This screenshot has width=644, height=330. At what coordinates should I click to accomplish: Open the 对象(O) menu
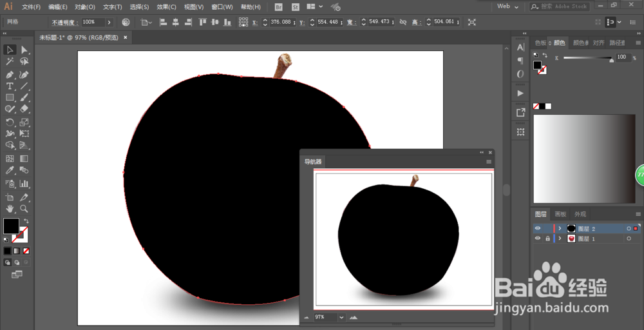tap(85, 7)
